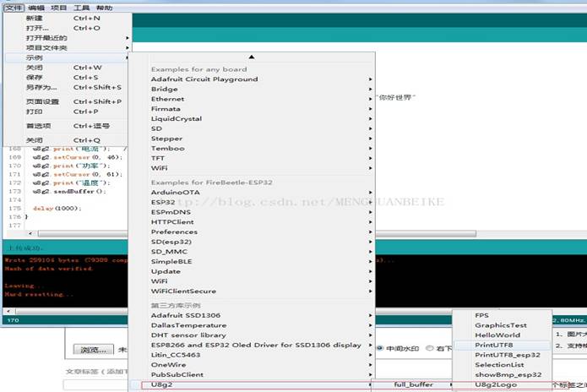This screenshot has height=392, width=587.
Task: Choose 关闭 with the Ctrl+Q shortcut to quit
Action: (x=68, y=140)
